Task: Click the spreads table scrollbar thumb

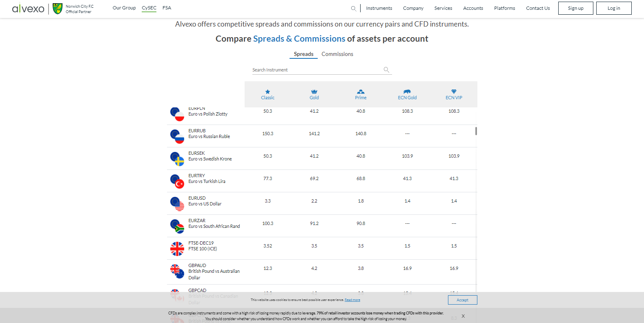Action: pos(476,131)
